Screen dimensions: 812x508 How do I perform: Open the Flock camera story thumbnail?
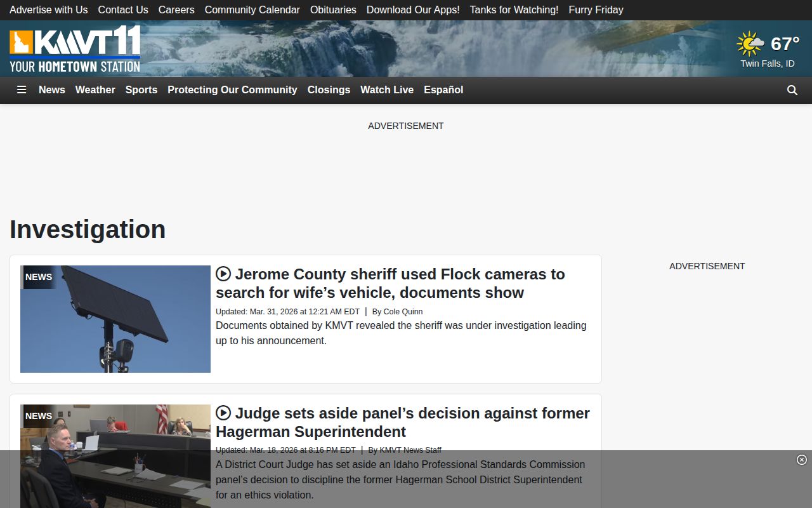(x=115, y=319)
